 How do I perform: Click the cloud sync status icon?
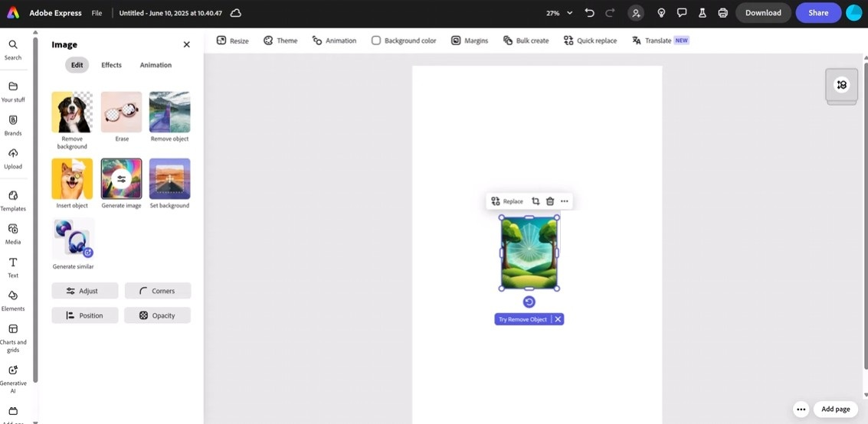(x=235, y=13)
